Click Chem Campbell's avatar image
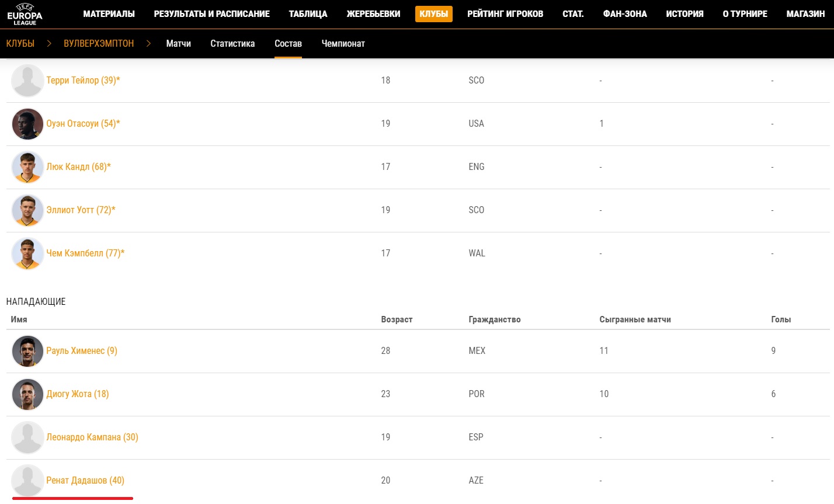This screenshot has height=504, width=834. [27, 253]
